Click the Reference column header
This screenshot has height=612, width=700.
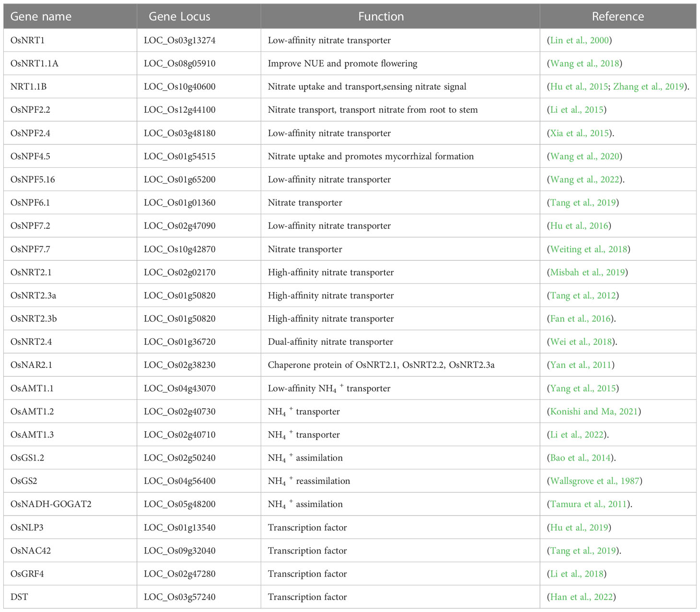click(x=618, y=16)
